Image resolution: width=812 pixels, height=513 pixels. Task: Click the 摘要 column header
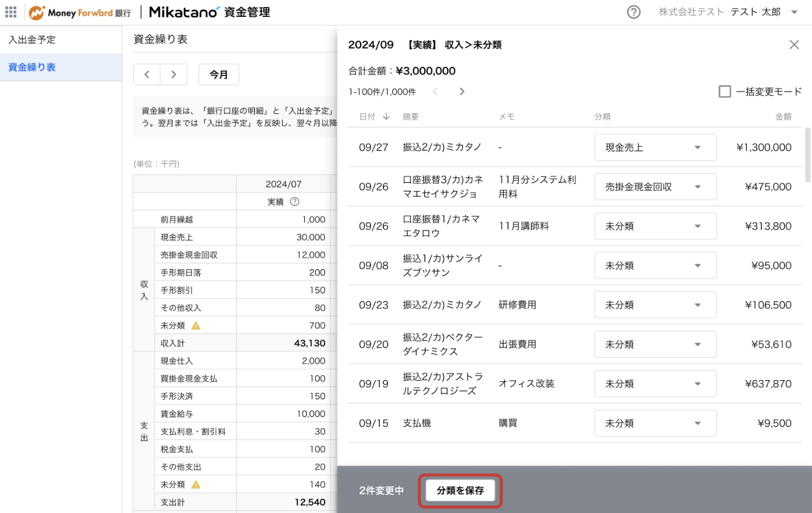coord(411,117)
